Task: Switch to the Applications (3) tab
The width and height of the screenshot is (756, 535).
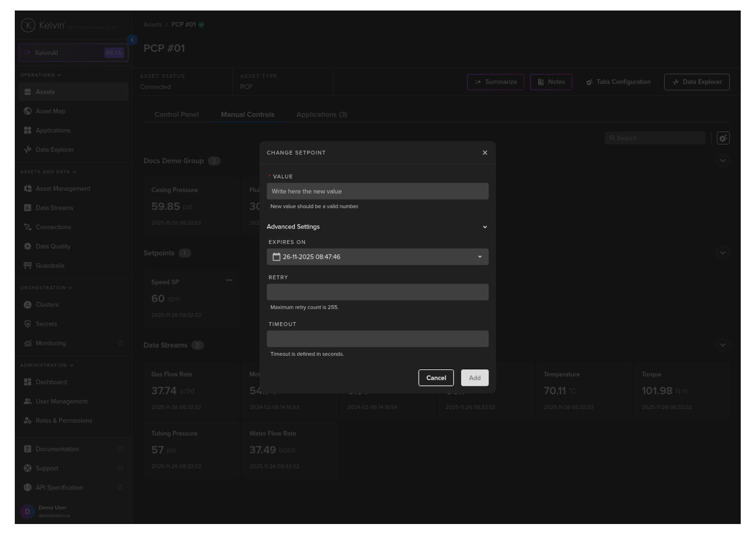Action: [x=322, y=115]
